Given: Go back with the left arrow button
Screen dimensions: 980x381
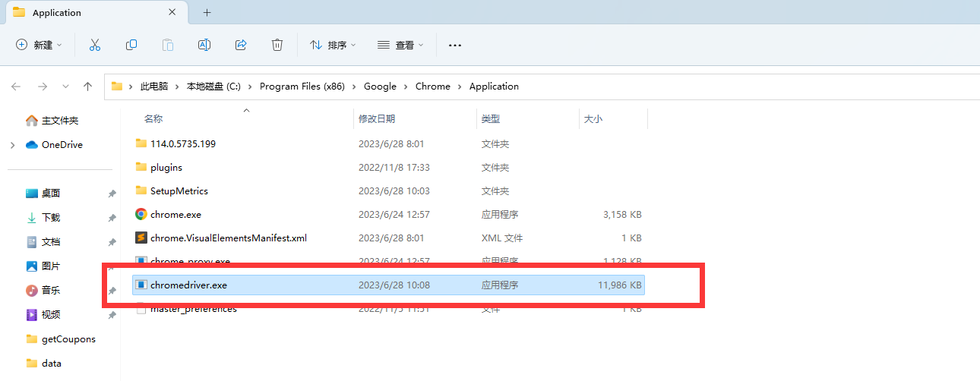Looking at the screenshot, I should tap(16, 87).
